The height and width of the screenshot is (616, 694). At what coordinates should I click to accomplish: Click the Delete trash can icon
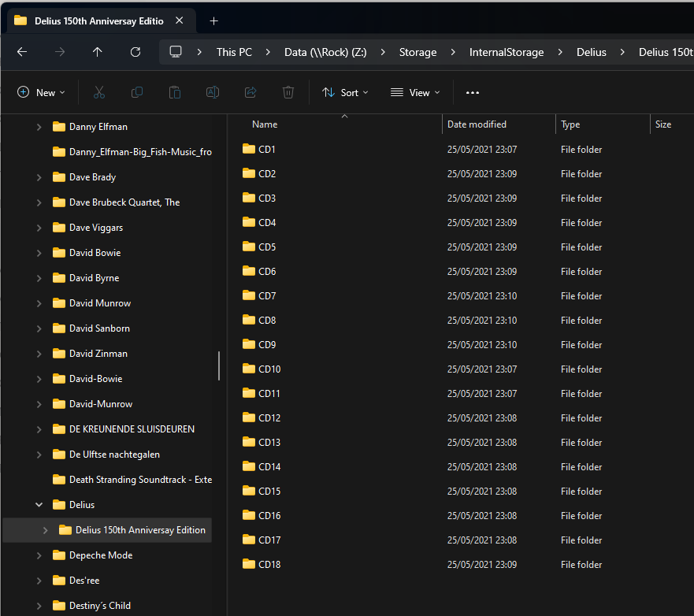coord(288,92)
